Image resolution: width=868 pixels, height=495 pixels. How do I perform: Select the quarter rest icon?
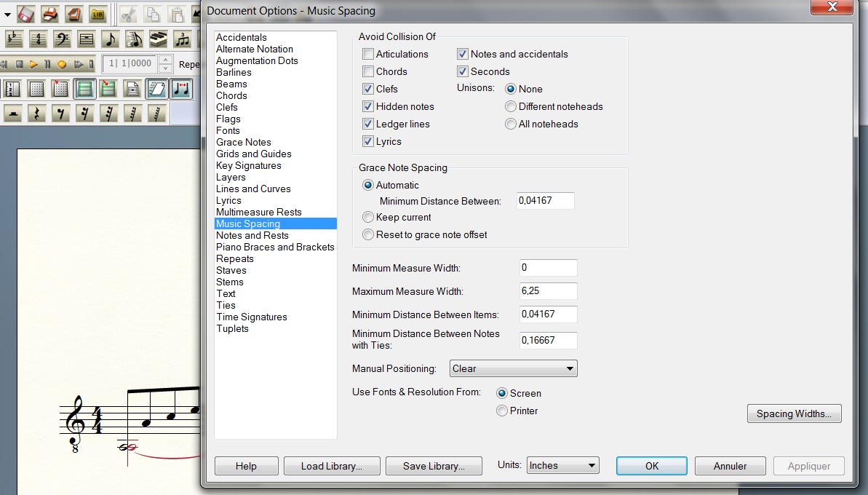coord(37,114)
